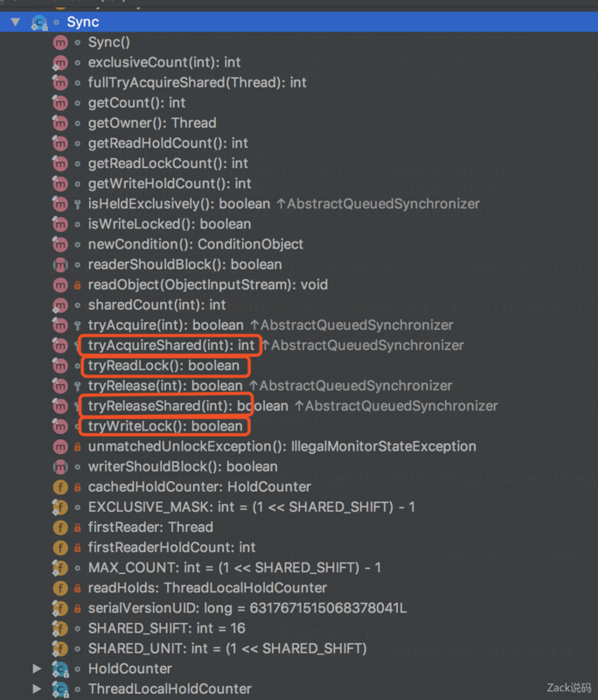
Task: Select SHARED_SHIFT: int = 16 field
Action: 167,628
